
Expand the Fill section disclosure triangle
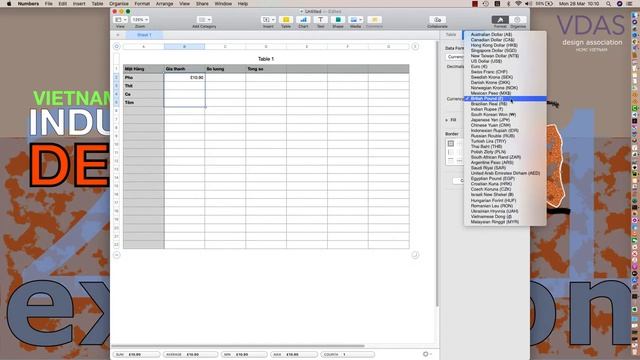pyautogui.click(x=447, y=120)
